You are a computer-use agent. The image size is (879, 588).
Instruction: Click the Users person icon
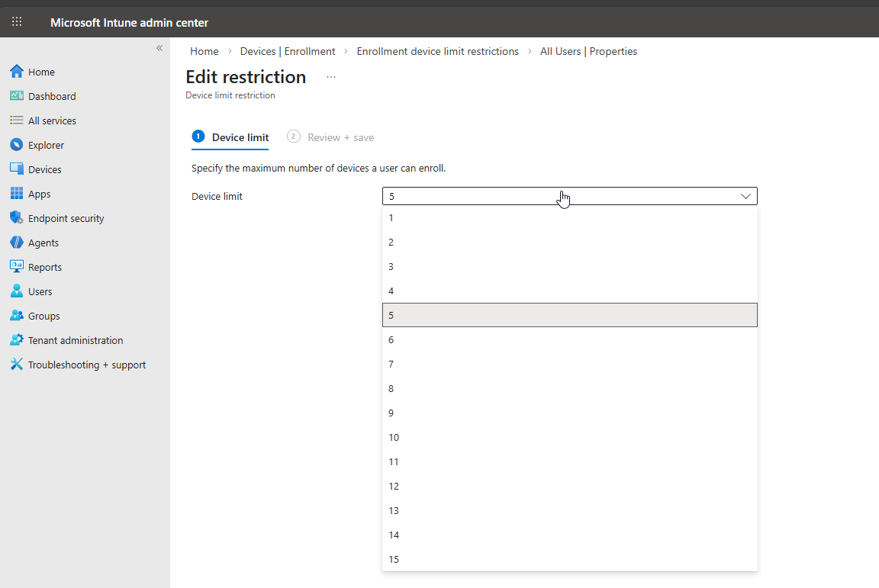[x=17, y=291]
